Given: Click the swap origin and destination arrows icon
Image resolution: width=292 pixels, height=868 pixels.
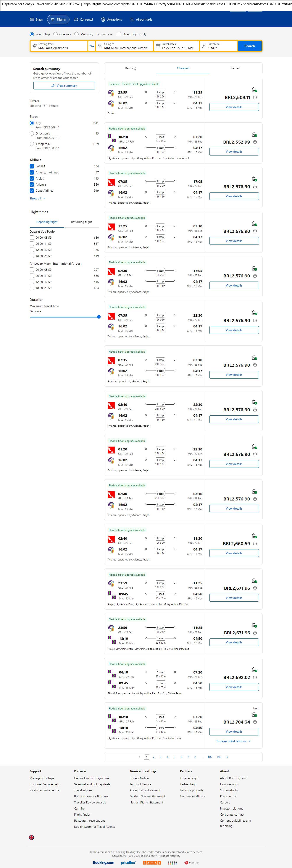Looking at the screenshot, I should pyautogui.click(x=92, y=46).
